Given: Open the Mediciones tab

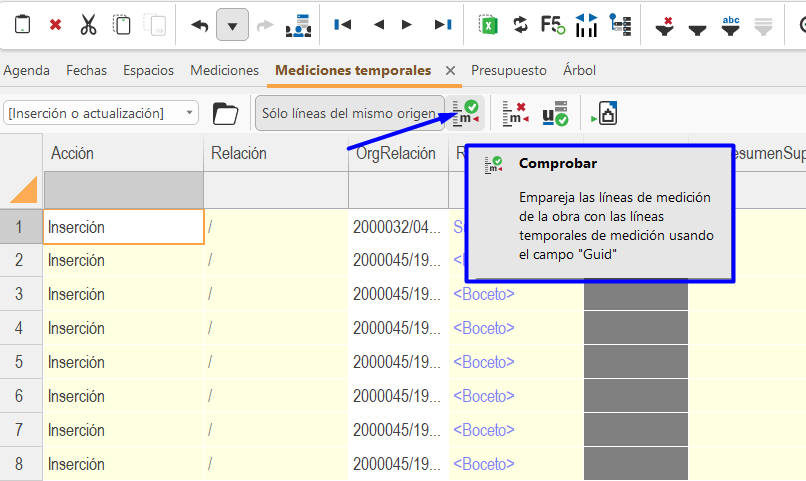Looking at the screenshot, I should tap(225, 70).
